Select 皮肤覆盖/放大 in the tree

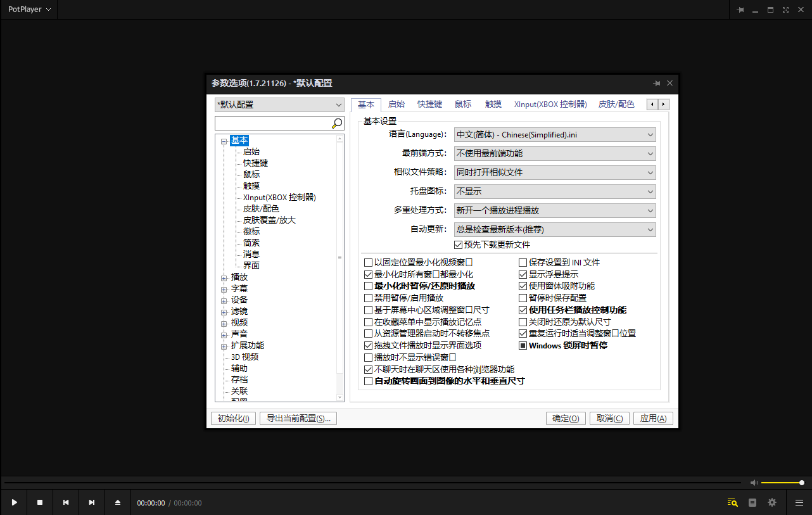point(269,220)
